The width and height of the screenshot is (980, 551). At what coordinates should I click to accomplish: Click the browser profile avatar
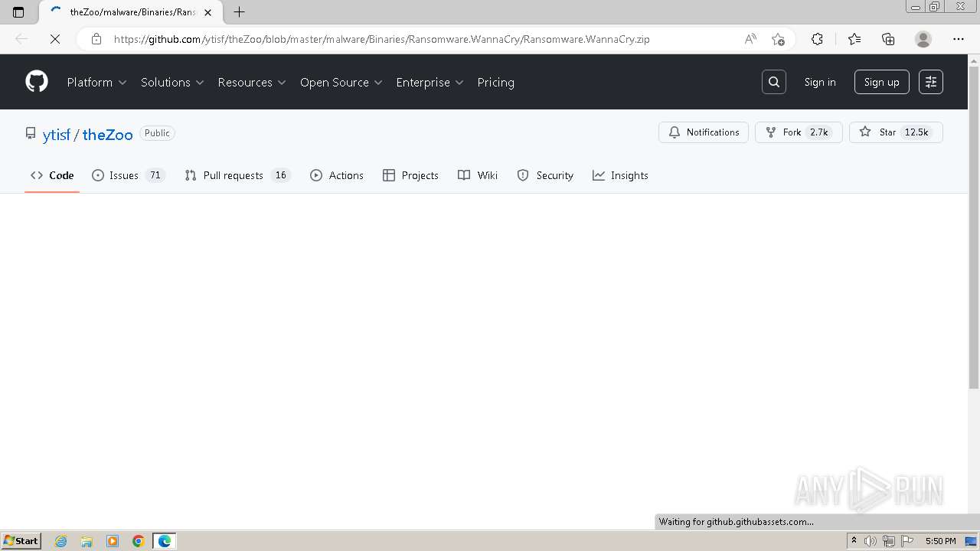click(x=923, y=39)
